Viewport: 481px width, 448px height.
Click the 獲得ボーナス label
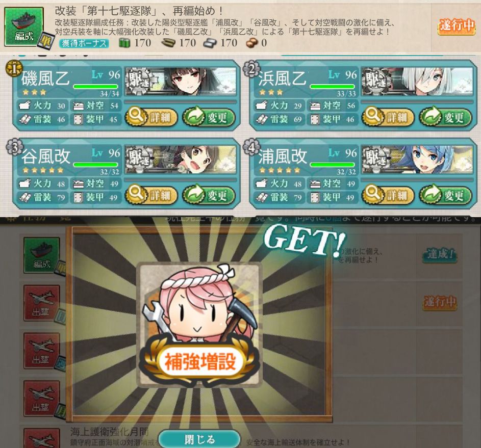84,43
